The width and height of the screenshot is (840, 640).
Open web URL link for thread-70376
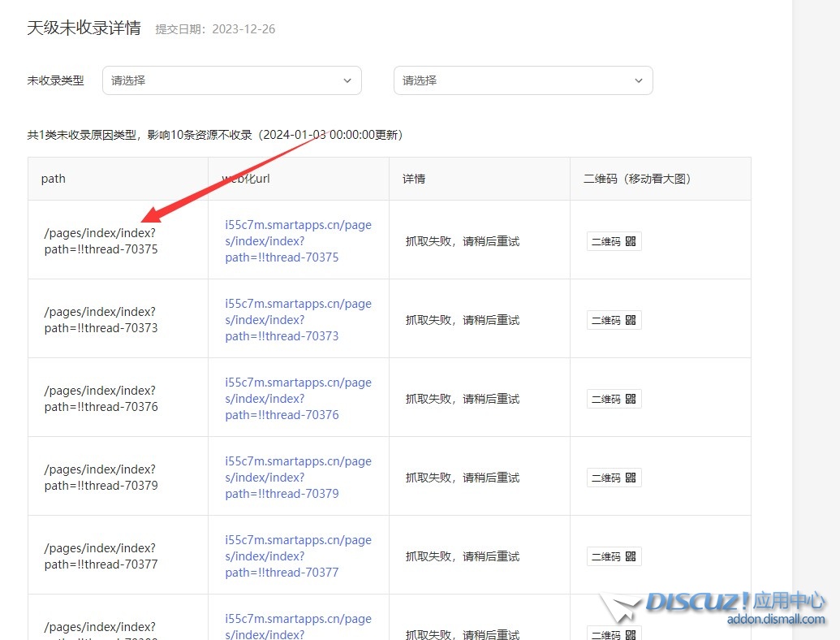(299, 399)
